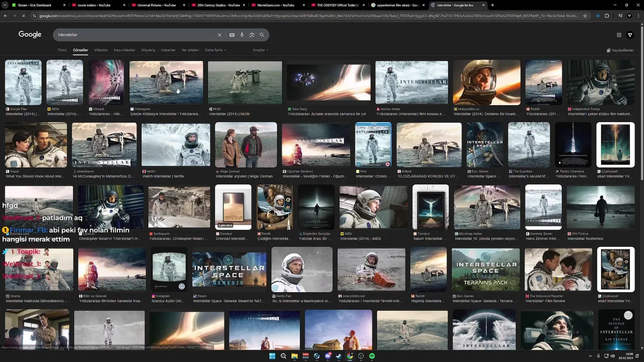
Task: Open Discord from the taskbar
Action: [x=328, y=356]
